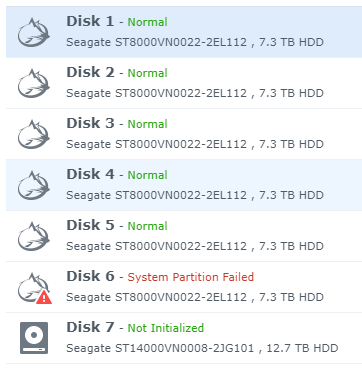This screenshot has height=369, width=362.
Task: Select the Disk 4 row title
Action: tap(90, 174)
